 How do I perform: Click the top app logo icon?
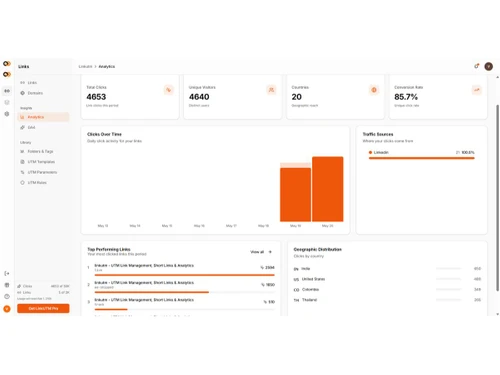coord(7,64)
